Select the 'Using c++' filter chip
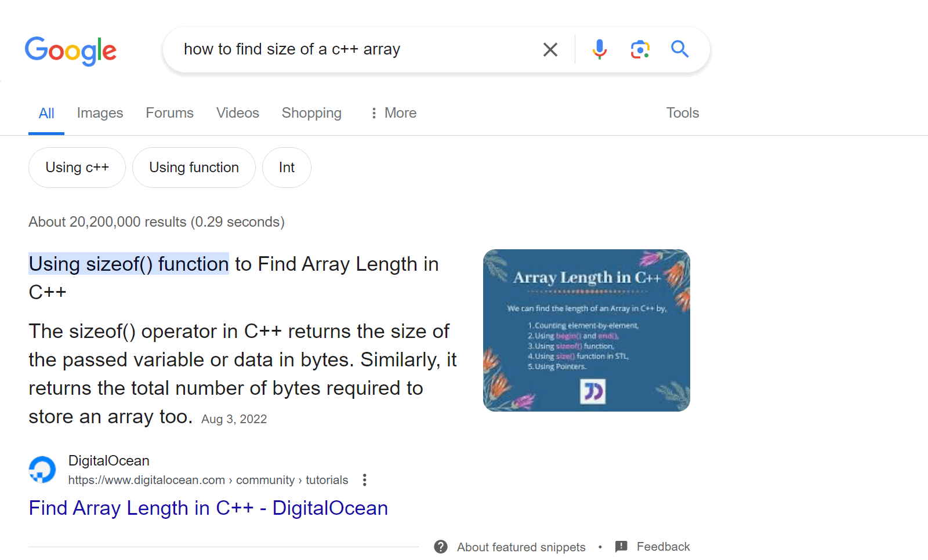Image resolution: width=928 pixels, height=560 pixels. coord(77,168)
